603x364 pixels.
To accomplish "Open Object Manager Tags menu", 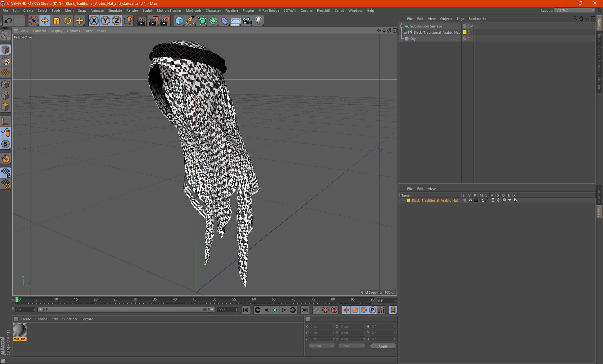I will (x=460, y=19).
